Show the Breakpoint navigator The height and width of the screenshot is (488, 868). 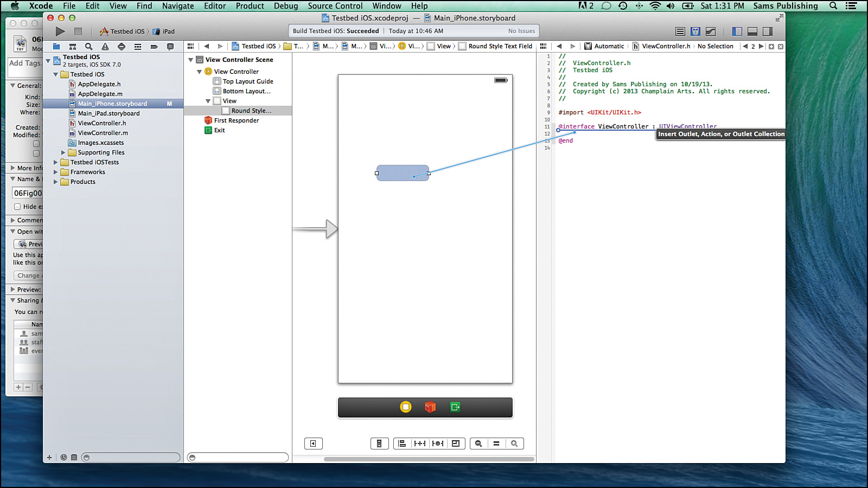(x=154, y=47)
